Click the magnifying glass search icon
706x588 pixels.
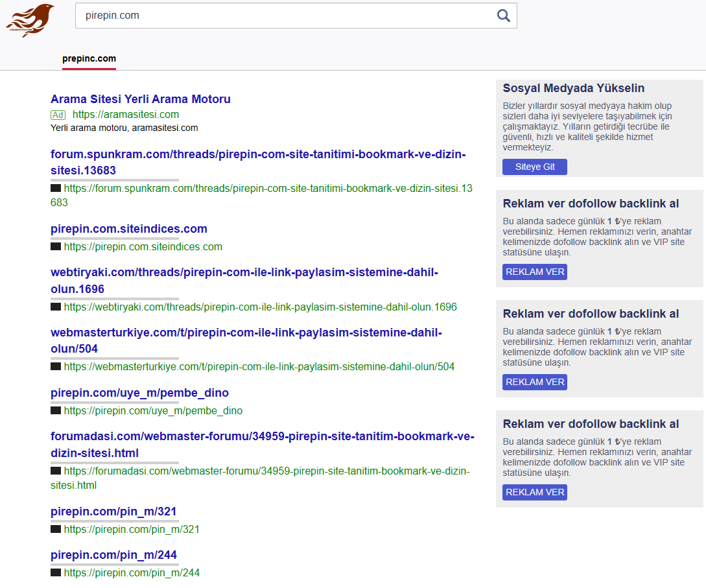[503, 16]
